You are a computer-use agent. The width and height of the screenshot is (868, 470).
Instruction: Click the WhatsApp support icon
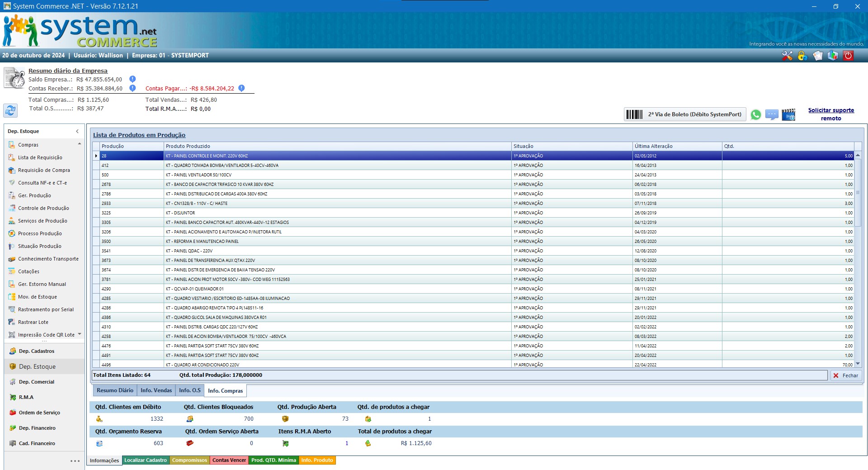[755, 114]
